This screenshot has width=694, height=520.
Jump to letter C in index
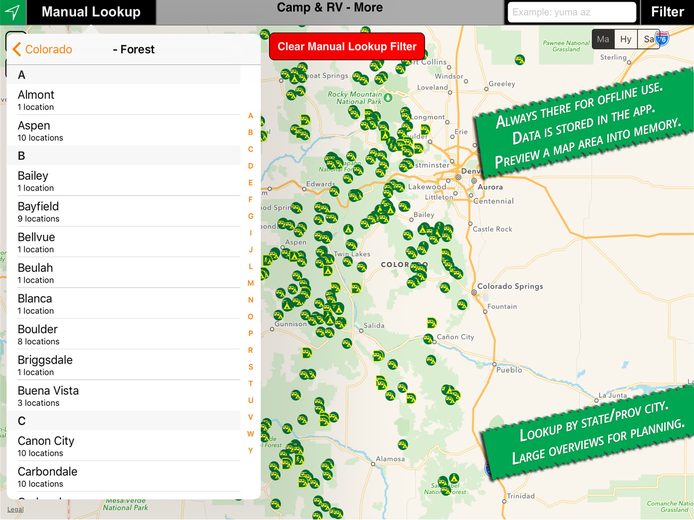[x=251, y=149]
